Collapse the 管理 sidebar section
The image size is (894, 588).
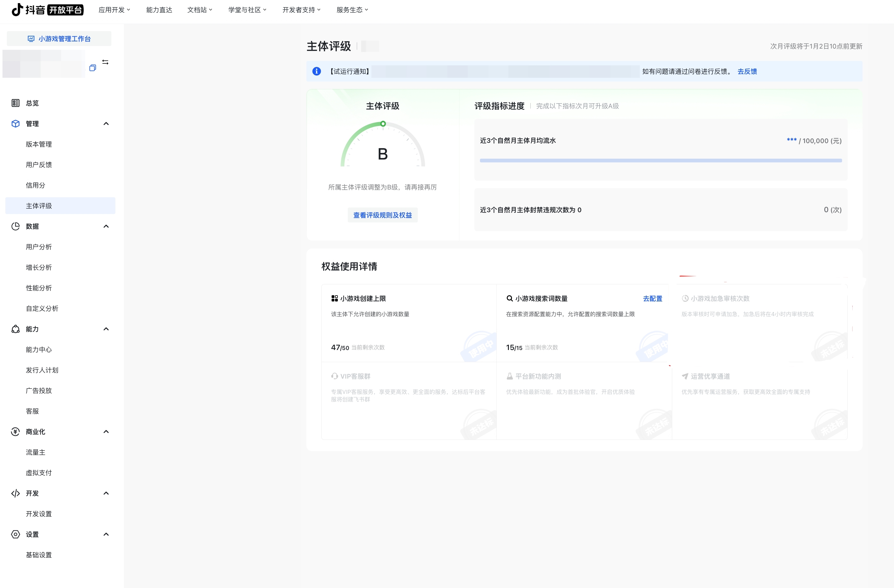point(106,124)
